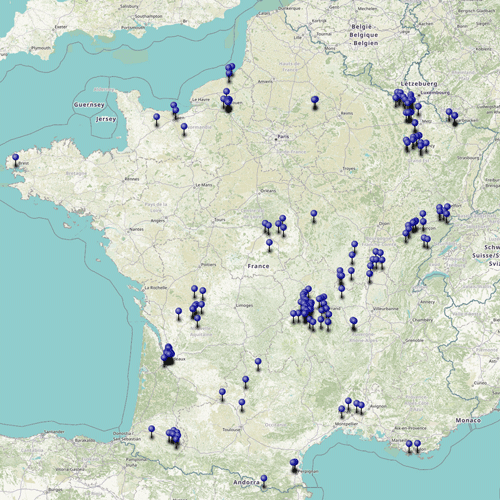The height and width of the screenshot is (500, 500).
Task: Click the 'Troyes' city label
Action: [349, 169]
